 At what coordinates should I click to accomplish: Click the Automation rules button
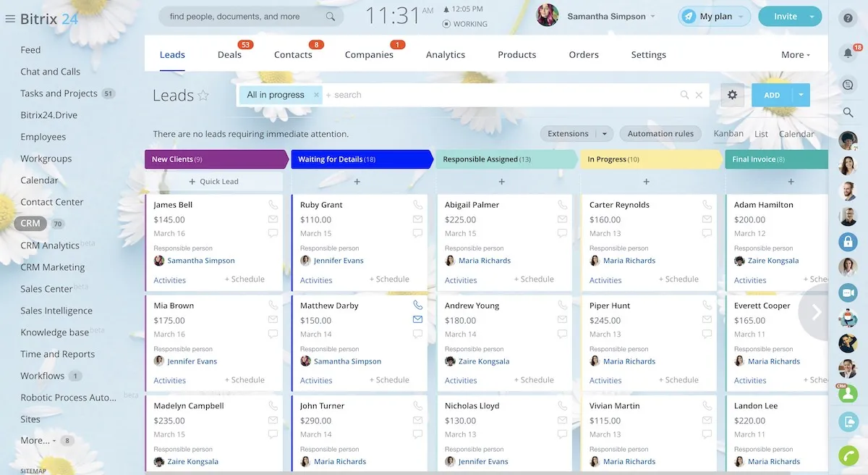pos(660,134)
